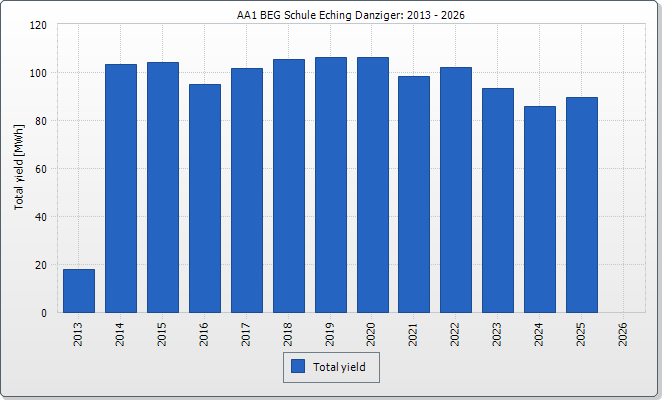Select the 2014 bar in chart
This screenshot has height=400, width=662.
click(x=121, y=188)
